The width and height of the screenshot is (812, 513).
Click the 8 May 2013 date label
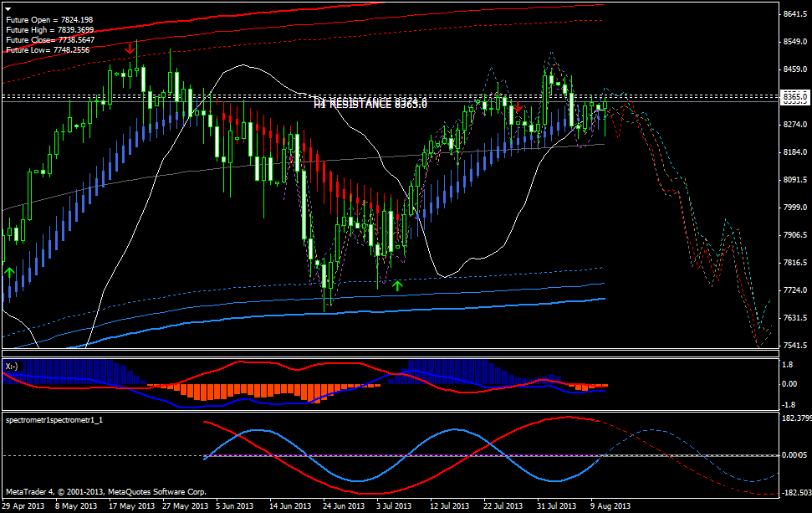75,505
